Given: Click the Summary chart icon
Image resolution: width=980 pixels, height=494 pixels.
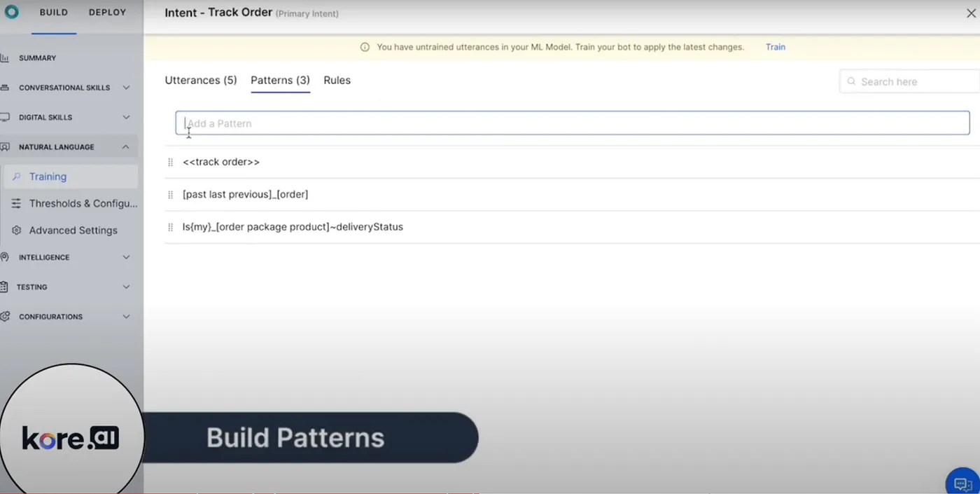Looking at the screenshot, I should pos(4,58).
